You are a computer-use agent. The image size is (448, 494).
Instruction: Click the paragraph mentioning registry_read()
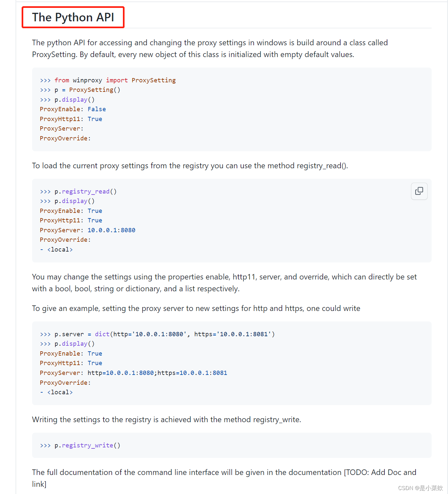pos(190,166)
